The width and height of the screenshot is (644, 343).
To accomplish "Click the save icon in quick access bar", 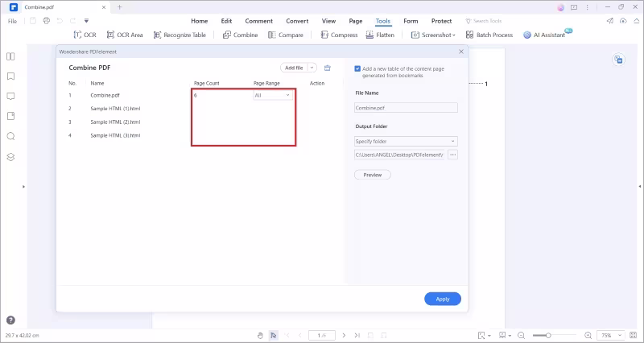I will pos(33,21).
